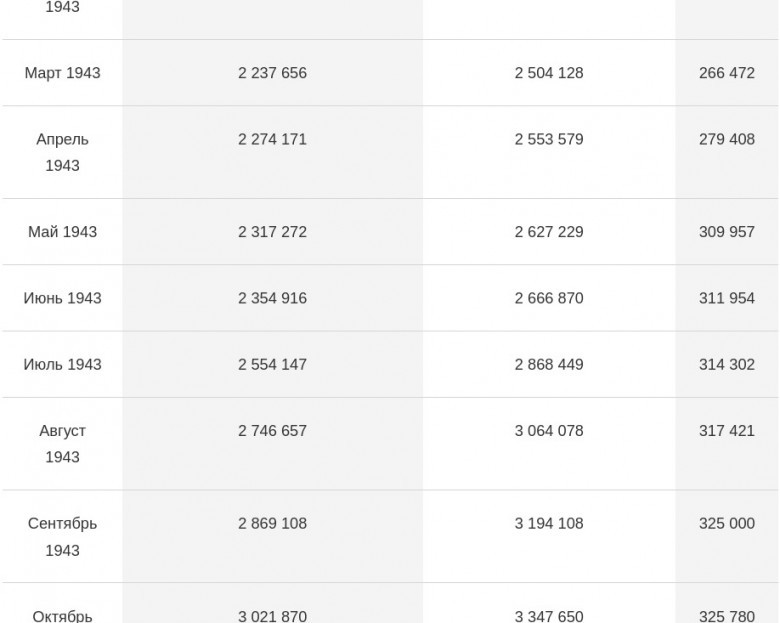Select the 309 957 figure
The height and width of the screenshot is (623, 780).
coord(726,232)
